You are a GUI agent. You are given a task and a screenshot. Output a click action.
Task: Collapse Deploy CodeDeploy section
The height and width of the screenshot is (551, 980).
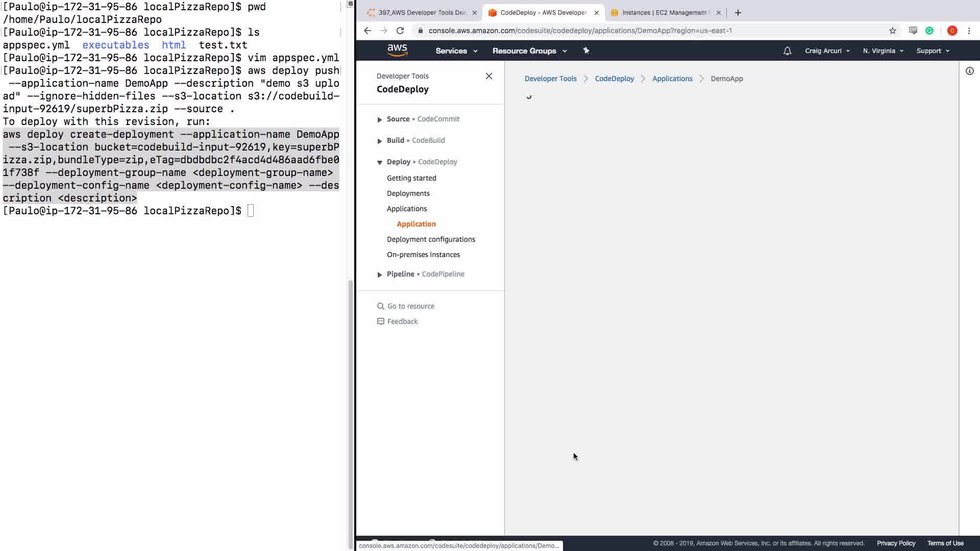click(x=379, y=162)
